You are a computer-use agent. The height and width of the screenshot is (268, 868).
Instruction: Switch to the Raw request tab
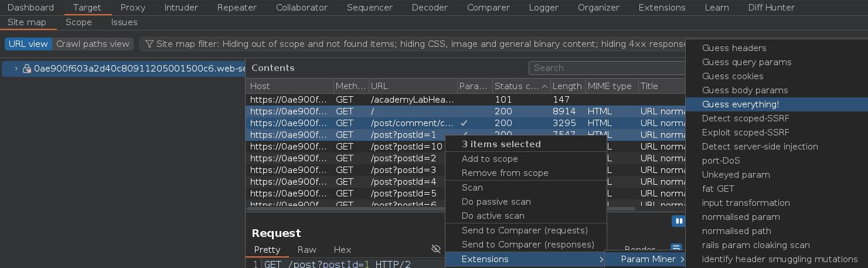click(x=307, y=249)
